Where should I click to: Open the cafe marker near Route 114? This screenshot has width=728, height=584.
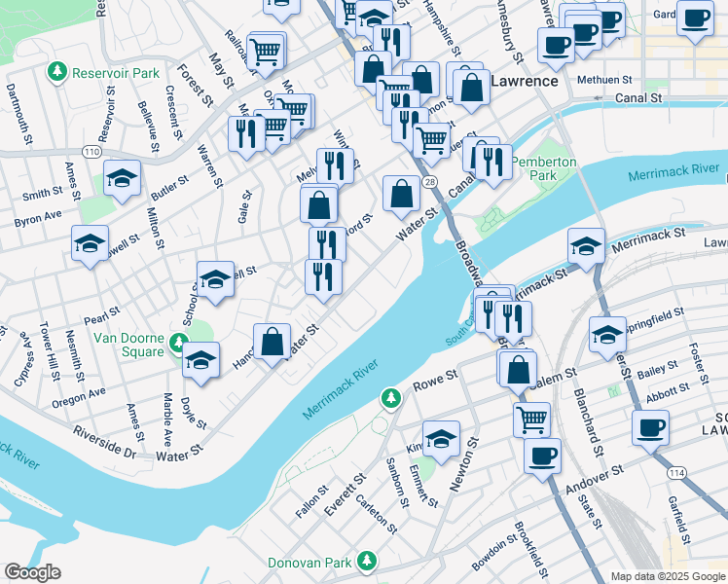pyautogui.click(x=650, y=429)
